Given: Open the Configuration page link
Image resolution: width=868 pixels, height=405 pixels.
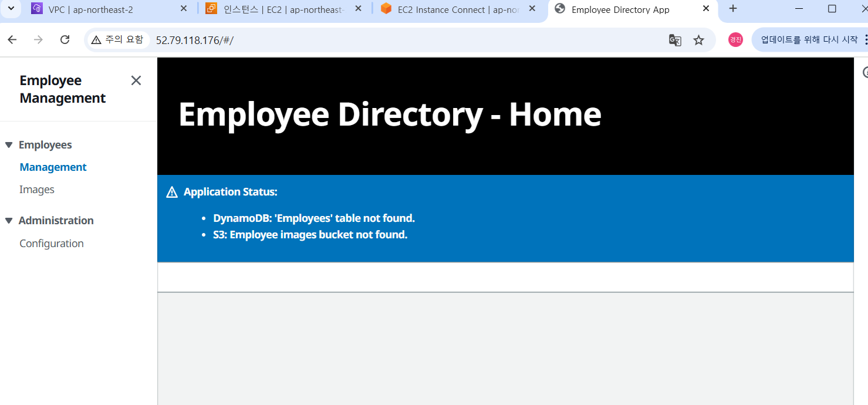Looking at the screenshot, I should [52, 244].
